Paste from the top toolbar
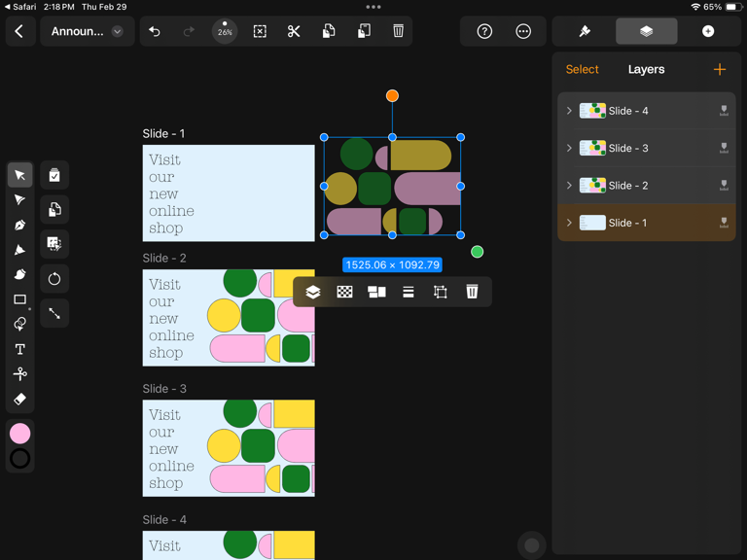Viewport: 747px width, 560px height. coord(364,31)
